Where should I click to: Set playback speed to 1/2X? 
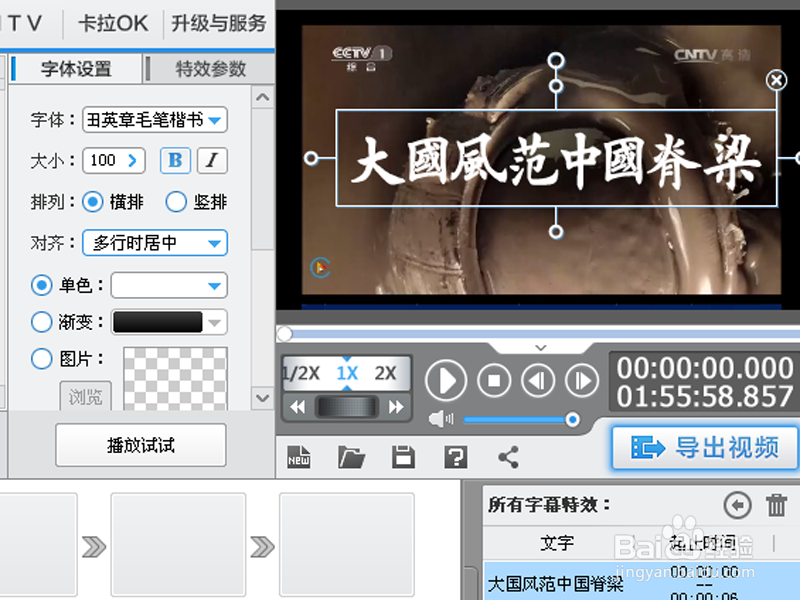click(302, 373)
